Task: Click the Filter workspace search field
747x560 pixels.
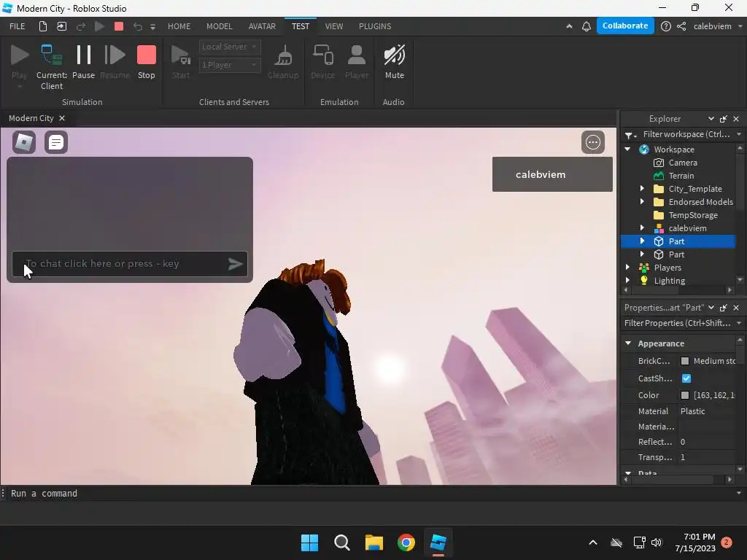Action: [x=686, y=134]
